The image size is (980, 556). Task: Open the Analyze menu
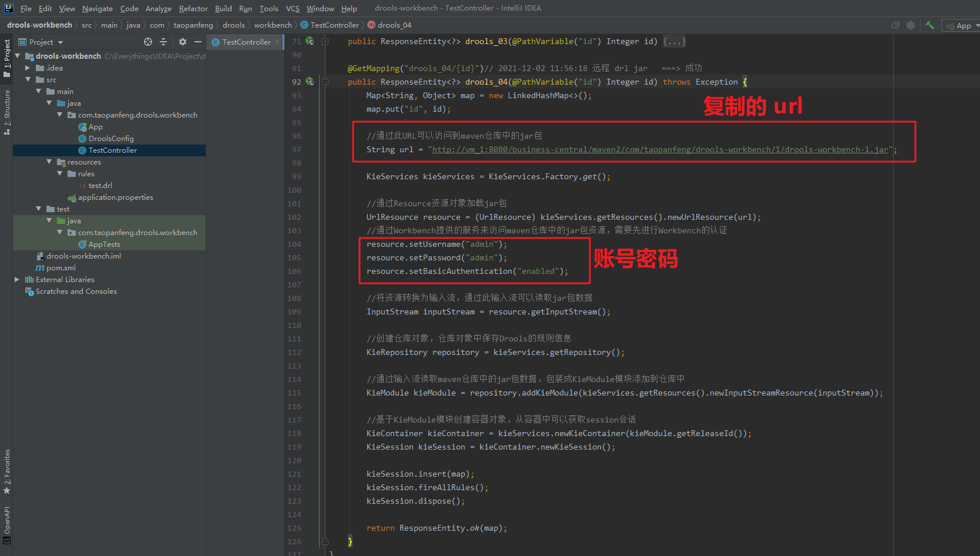pos(158,8)
